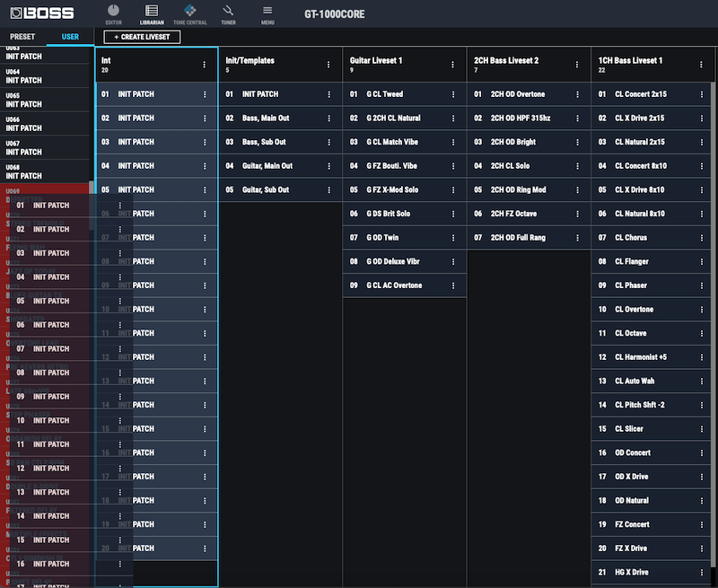The width and height of the screenshot is (718, 588).
Task: Click the Guitar Liveset 1 title
Action: coord(376,60)
